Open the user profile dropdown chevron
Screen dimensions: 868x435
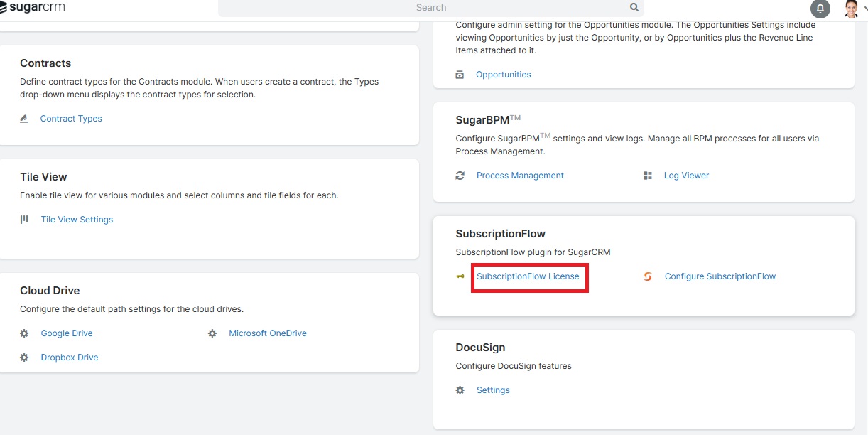point(864,8)
